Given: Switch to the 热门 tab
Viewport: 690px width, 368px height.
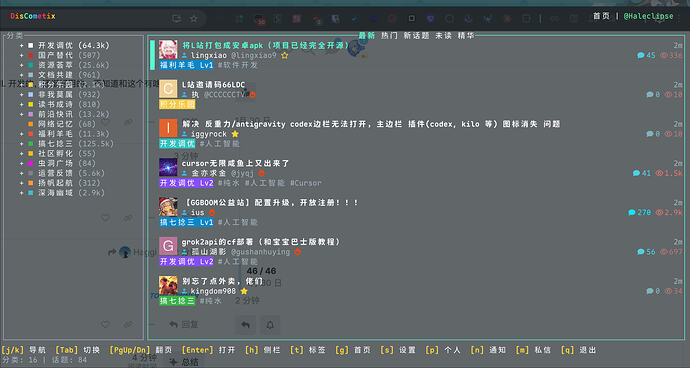Looking at the screenshot, I should 389,36.
